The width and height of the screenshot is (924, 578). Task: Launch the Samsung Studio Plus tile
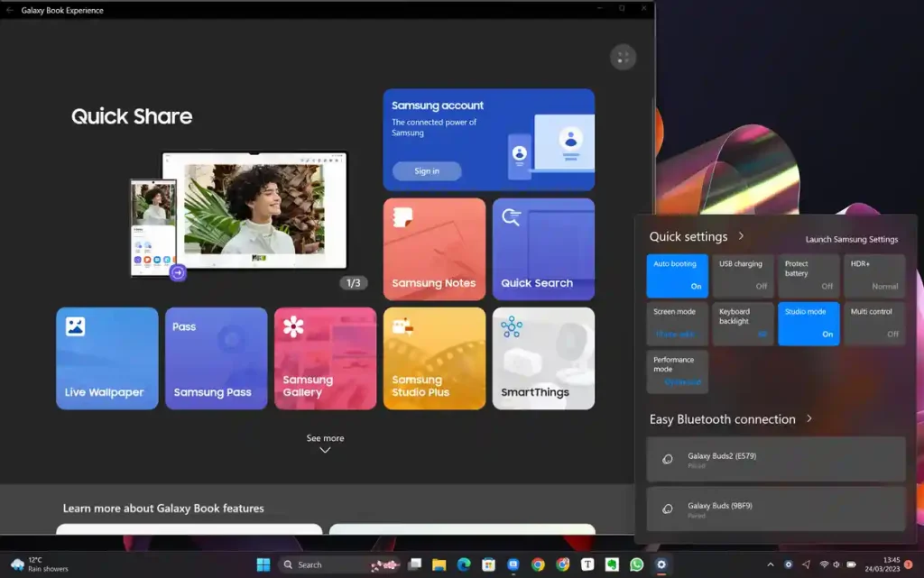(x=434, y=358)
